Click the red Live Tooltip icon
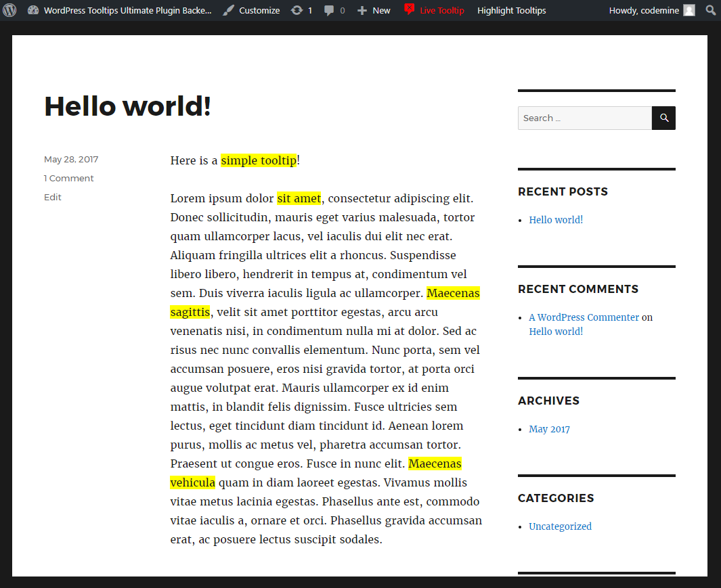Image resolution: width=721 pixels, height=588 pixels. coord(409,9)
